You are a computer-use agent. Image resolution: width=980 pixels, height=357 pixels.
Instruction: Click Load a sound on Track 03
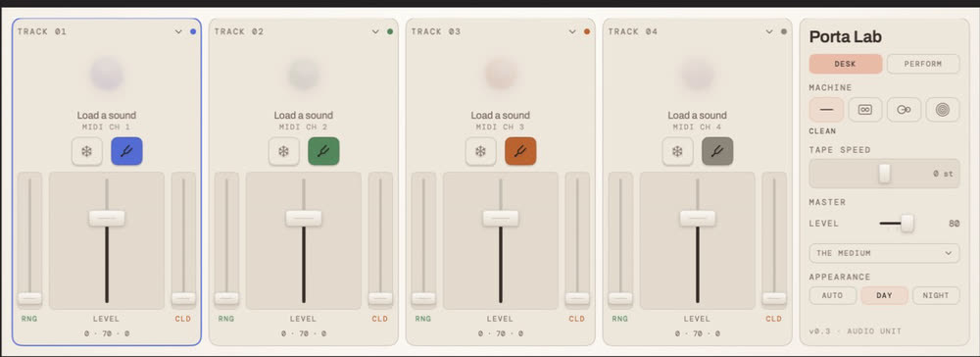501,115
